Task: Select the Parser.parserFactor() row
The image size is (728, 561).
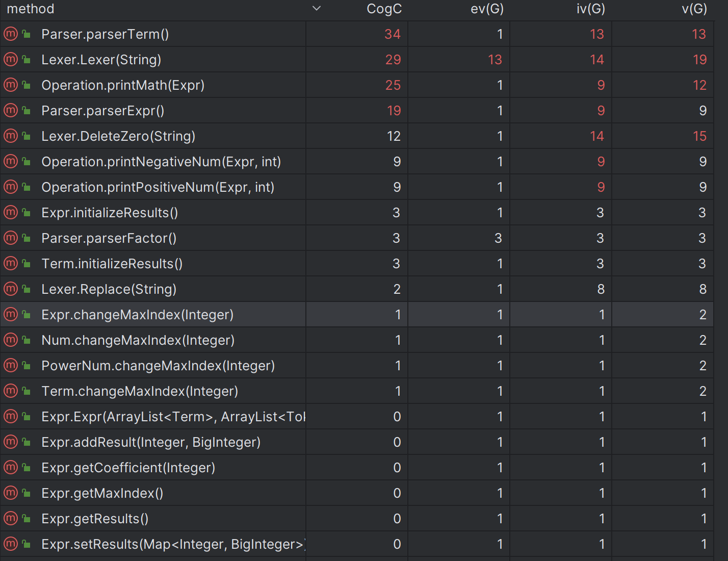Action: [x=357, y=238]
